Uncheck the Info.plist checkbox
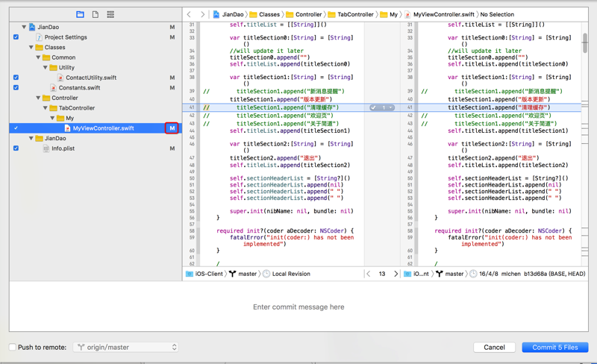Image resolution: width=597 pixels, height=364 pixels. point(16,148)
